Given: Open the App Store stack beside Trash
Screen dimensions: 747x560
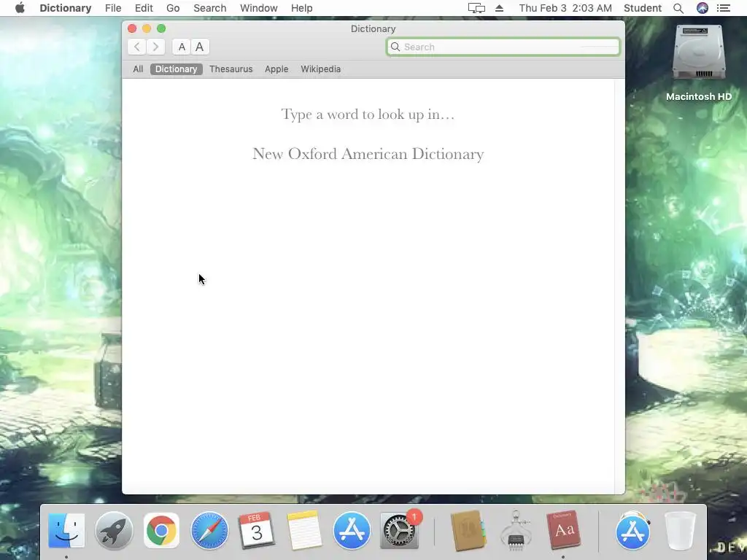Looking at the screenshot, I should (x=632, y=530).
